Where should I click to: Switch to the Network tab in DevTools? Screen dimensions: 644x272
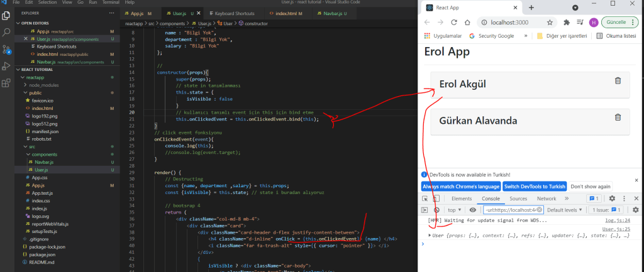tap(546, 199)
